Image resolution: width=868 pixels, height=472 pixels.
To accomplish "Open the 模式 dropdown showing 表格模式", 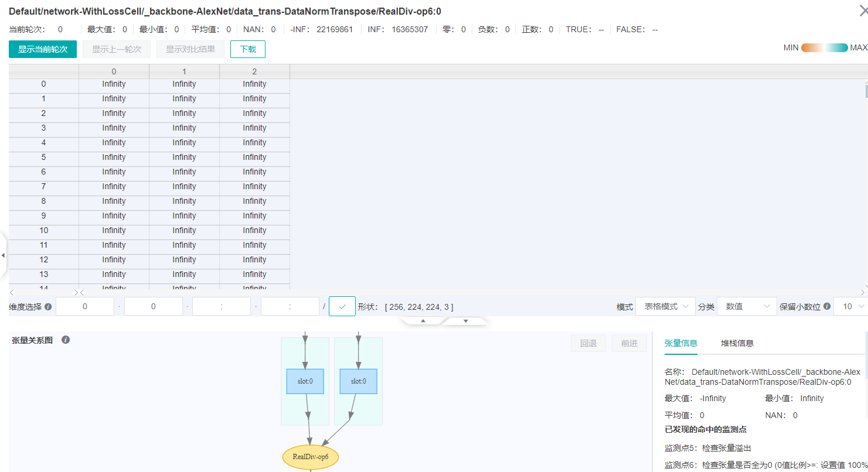I will pos(665,306).
